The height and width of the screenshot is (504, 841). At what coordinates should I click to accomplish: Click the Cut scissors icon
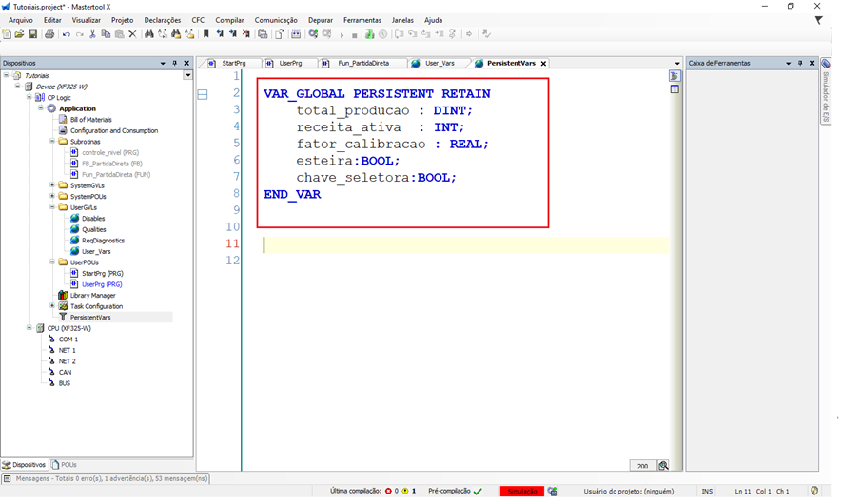[x=92, y=34]
